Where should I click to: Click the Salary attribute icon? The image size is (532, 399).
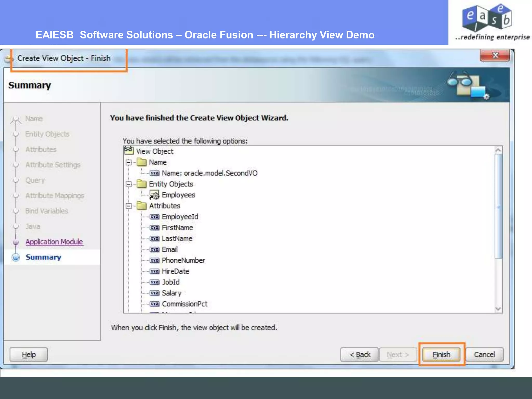tap(155, 293)
